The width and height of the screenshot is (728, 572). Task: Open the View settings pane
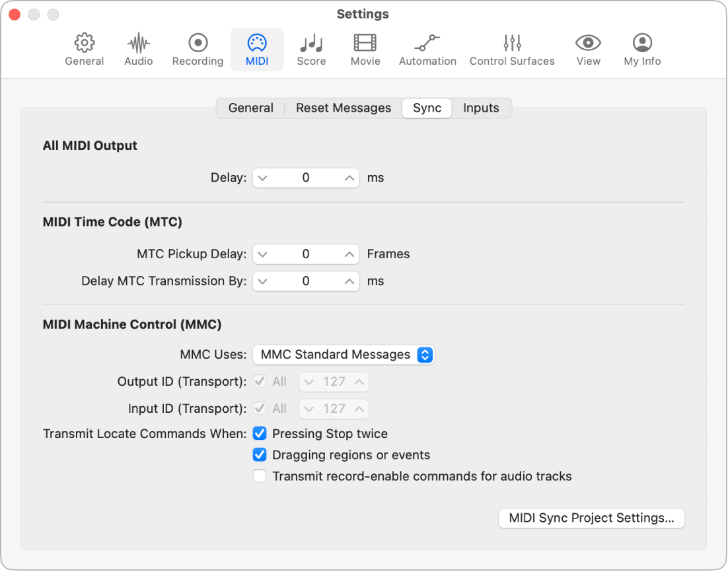(588, 48)
